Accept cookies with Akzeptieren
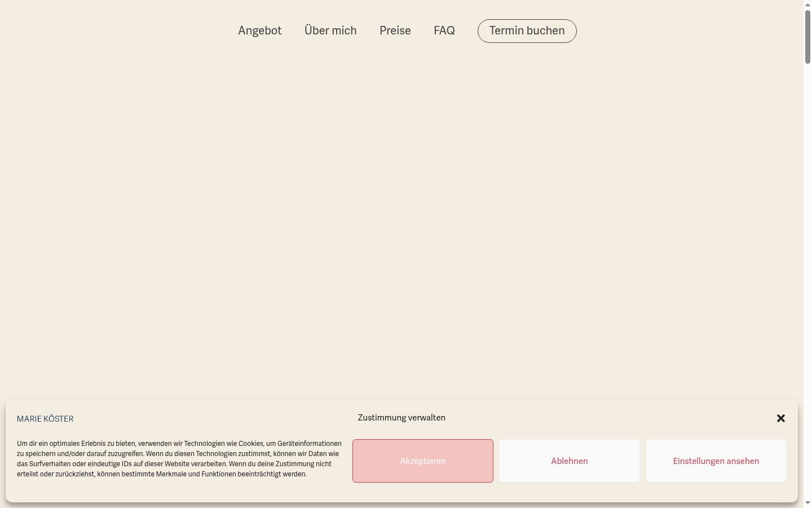 (423, 461)
